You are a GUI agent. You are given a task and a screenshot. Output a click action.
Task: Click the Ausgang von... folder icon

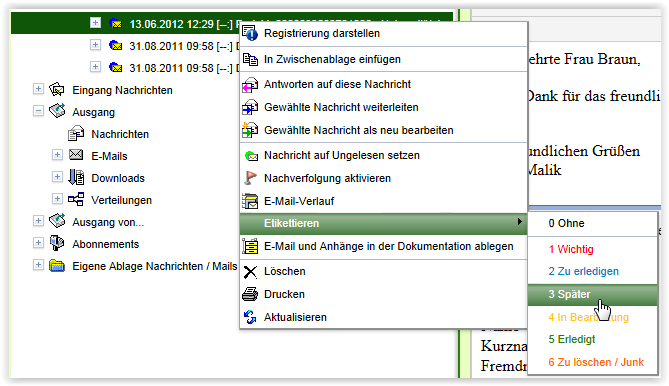click(57, 221)
